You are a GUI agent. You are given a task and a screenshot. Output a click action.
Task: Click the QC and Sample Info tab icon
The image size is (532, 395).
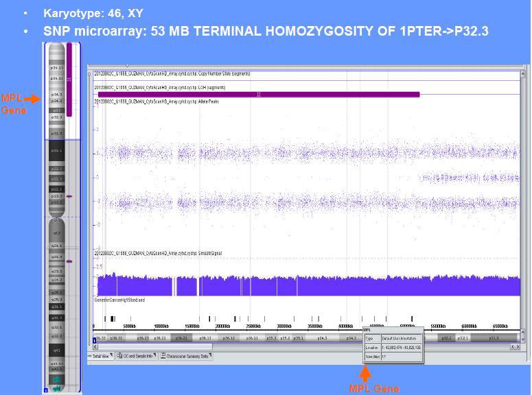click(119, 356)
